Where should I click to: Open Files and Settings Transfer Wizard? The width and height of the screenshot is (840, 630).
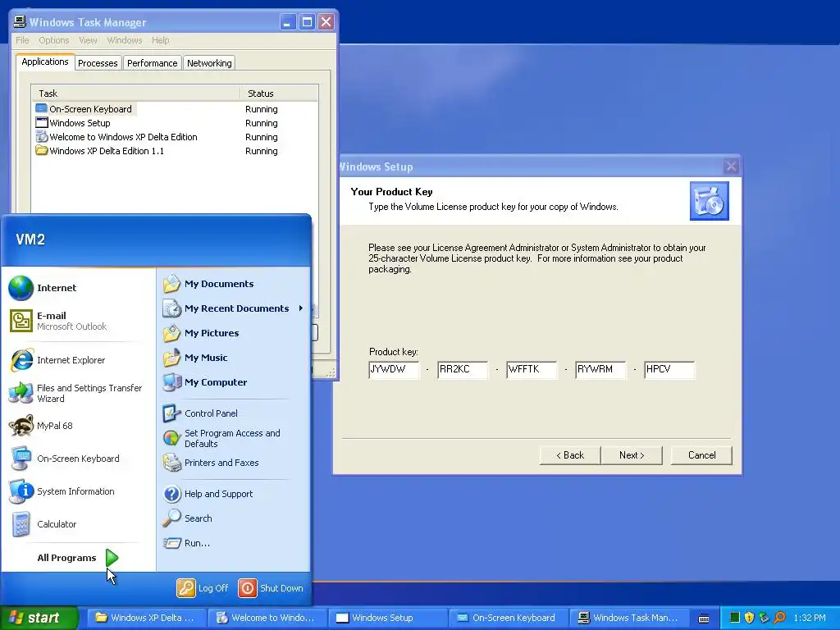76,393
